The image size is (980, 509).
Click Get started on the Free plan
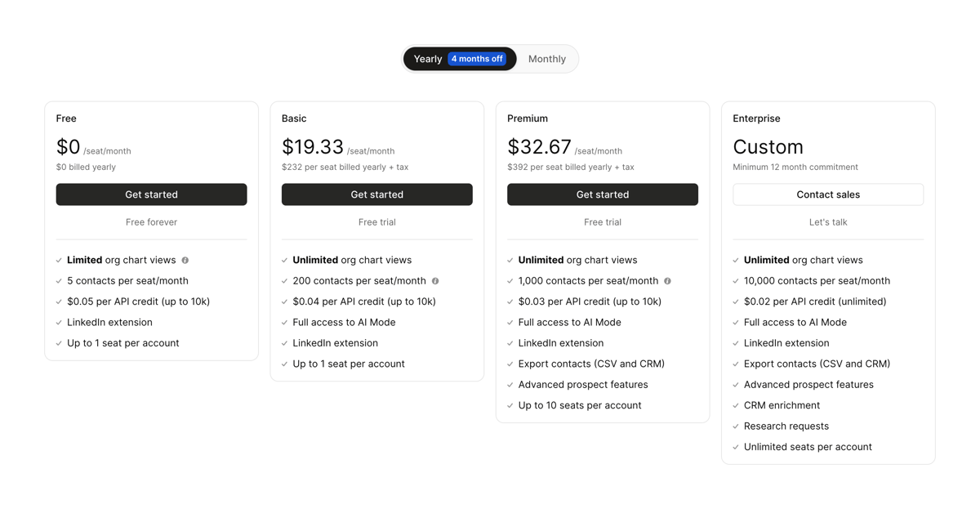[x=151, y=194]
